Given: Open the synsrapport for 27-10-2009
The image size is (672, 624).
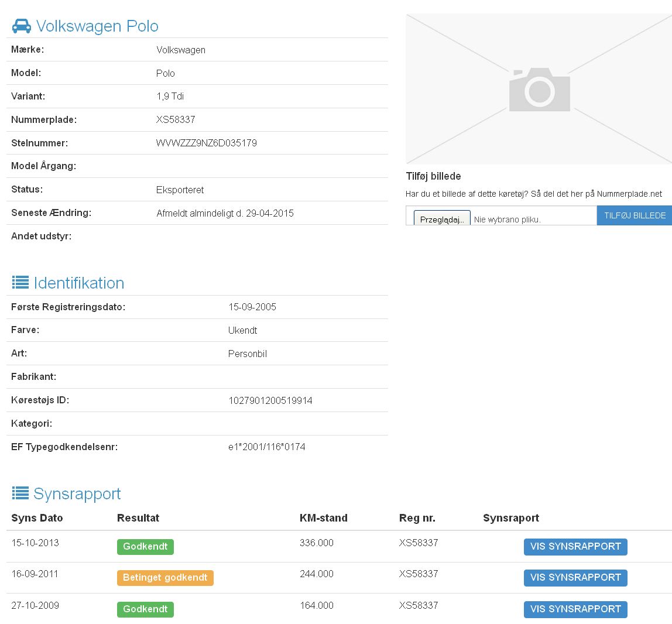Looking at the screenshot, I should click(575, 609).
